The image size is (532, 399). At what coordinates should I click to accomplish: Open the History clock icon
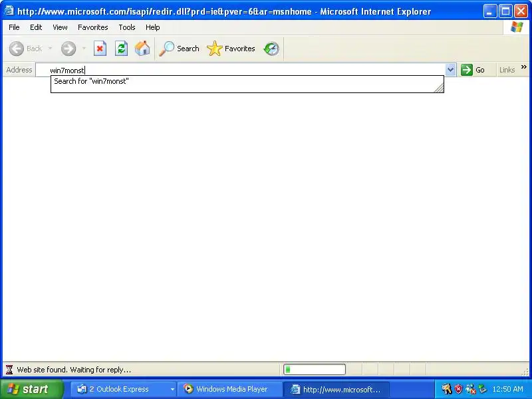pyautogui.click(x=271, y=49)
